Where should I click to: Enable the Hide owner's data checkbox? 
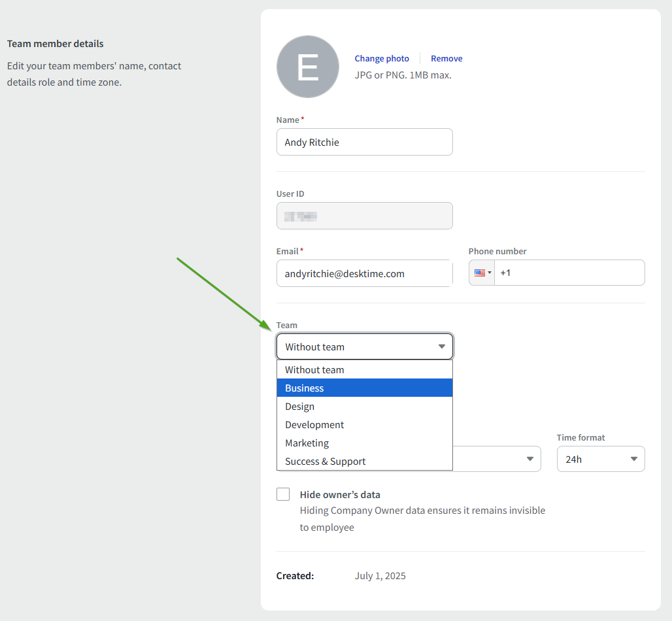283,495
